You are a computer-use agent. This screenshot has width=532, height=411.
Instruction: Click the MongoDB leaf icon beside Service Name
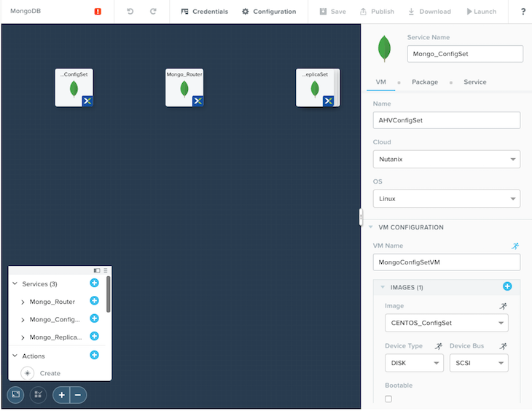(x=384, y=49)
